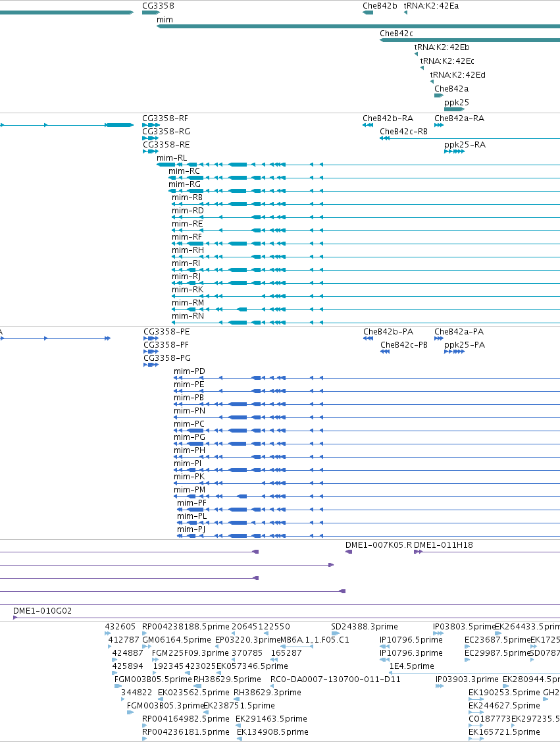The height and width of the screenshot is (742, 560).
Task: Click the mim-RC transcript label
Action: (184, 171)
